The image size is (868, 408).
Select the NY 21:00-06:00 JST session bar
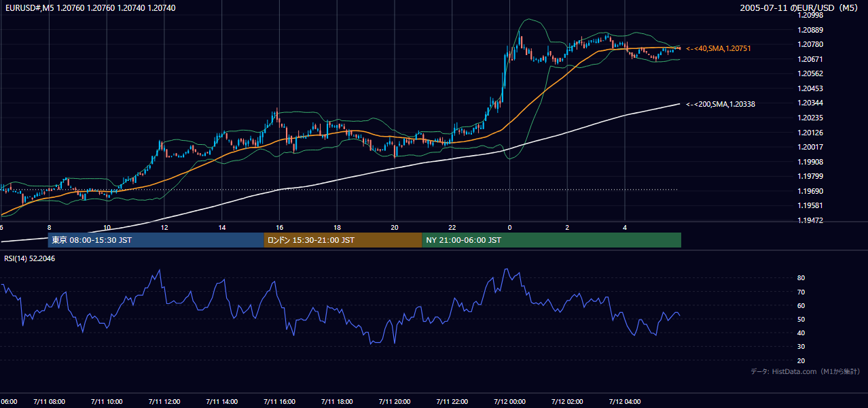[x=551, y=240]
